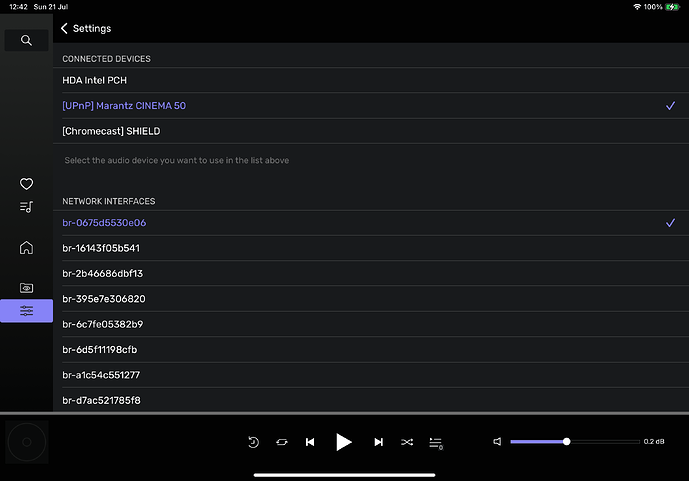
Task: Click the replay history icon
Action: 253,442
